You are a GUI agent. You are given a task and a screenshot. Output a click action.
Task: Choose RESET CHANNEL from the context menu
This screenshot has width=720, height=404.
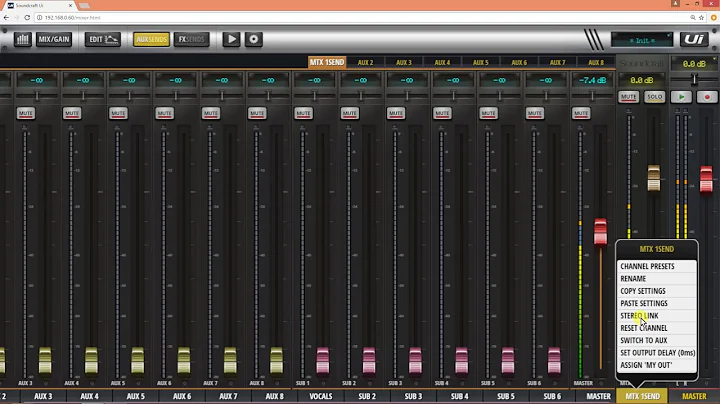pyautogui.click(x=657, y=328)
